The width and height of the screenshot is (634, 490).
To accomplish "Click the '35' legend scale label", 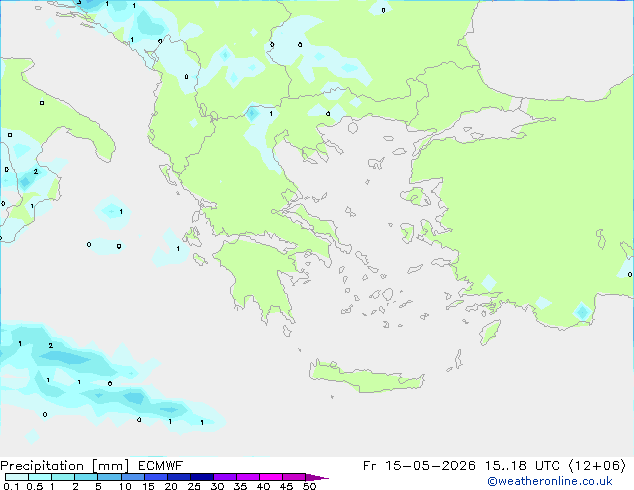I will [240, 486].
